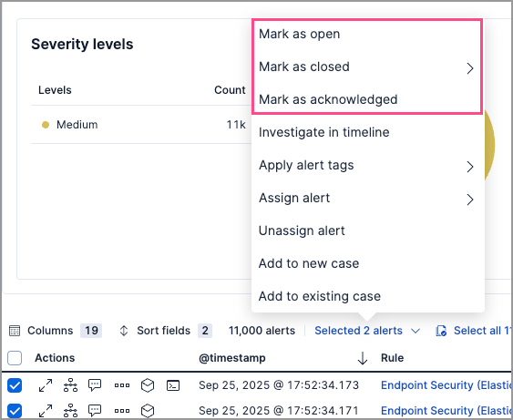The image size is (513, 420).
Task: Open more actions in the 17:52:34.173 row
Action: click(x=122, y=385)
